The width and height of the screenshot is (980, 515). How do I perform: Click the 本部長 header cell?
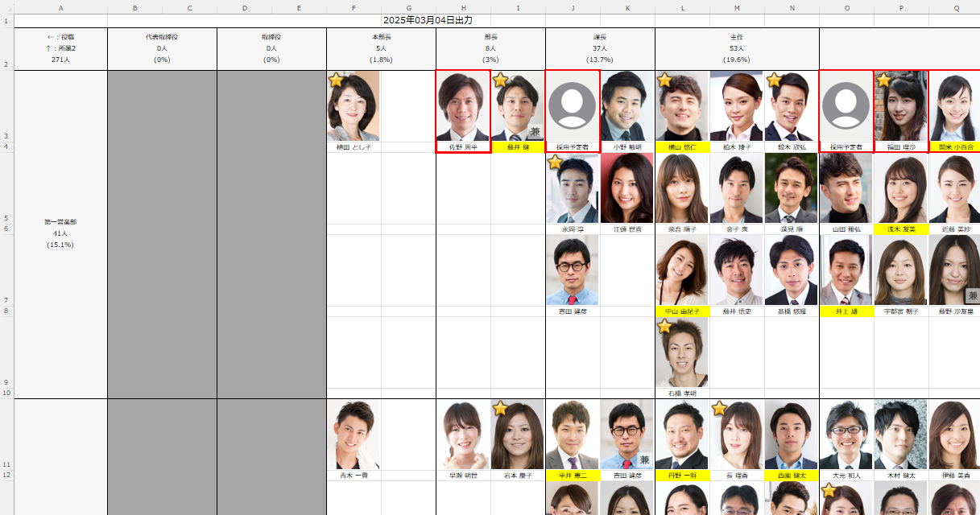pos(381,49)
